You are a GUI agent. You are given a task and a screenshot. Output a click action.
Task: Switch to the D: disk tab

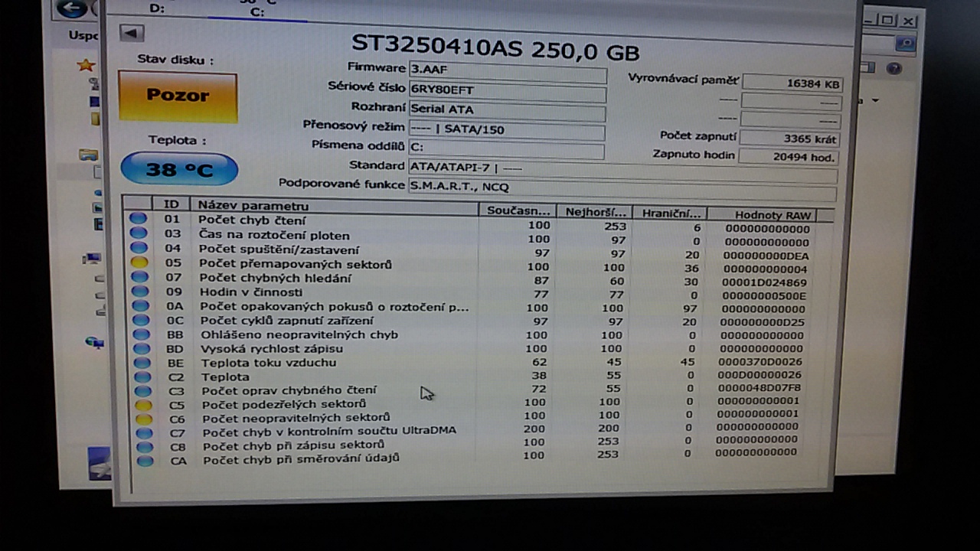[x=157, y=8]
